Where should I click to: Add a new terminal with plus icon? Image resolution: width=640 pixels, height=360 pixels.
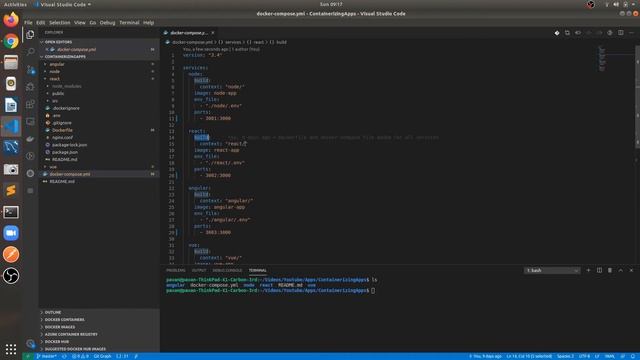(x=588, y=270)
